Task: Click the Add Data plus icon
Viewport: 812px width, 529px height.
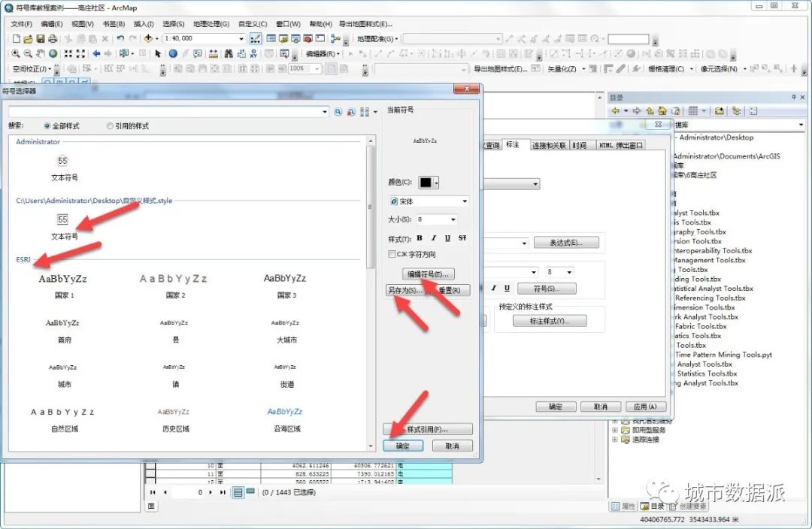Action: [x=149, y=38]
